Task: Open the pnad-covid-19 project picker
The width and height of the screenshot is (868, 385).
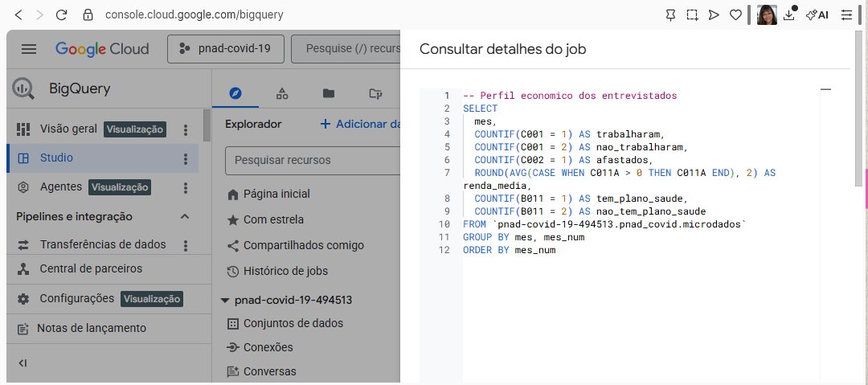Action: (226, 49)
